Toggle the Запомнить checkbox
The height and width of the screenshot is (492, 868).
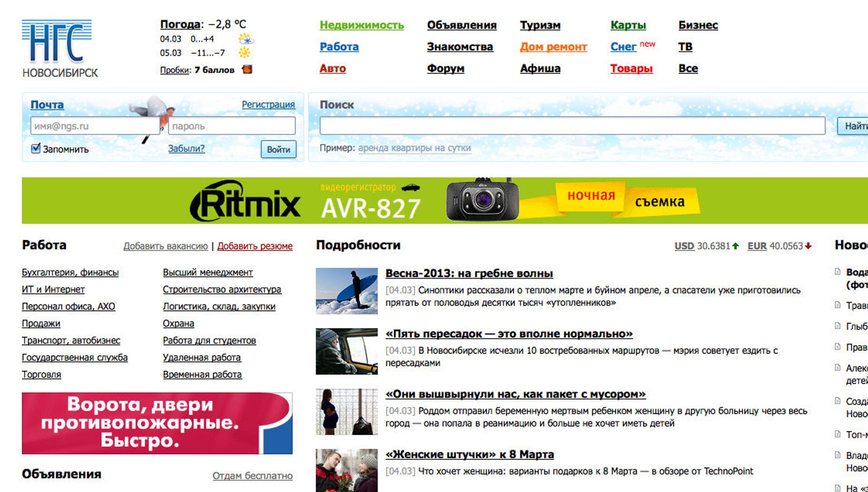tap(36, 148)
